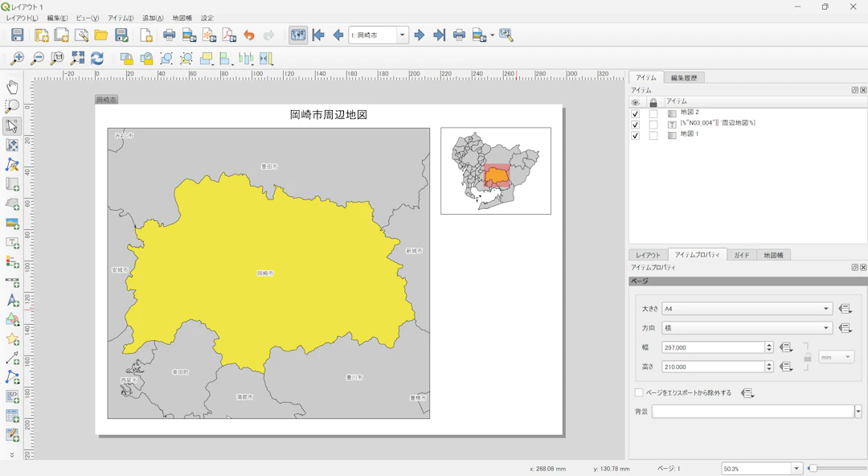Click the Zoom in magnifier icon
Image resolution: width=868 pixels, height=476 pixels.
17,59
